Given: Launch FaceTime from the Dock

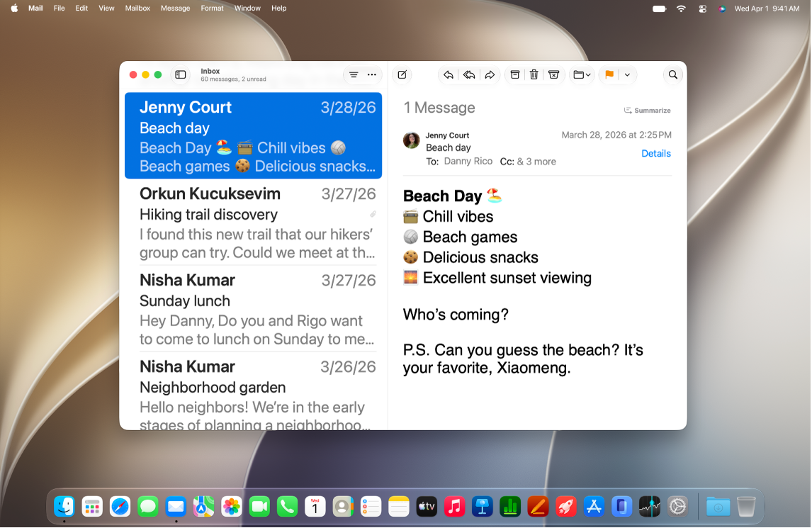Looking at the screenshot, I should tap(259, 506).
